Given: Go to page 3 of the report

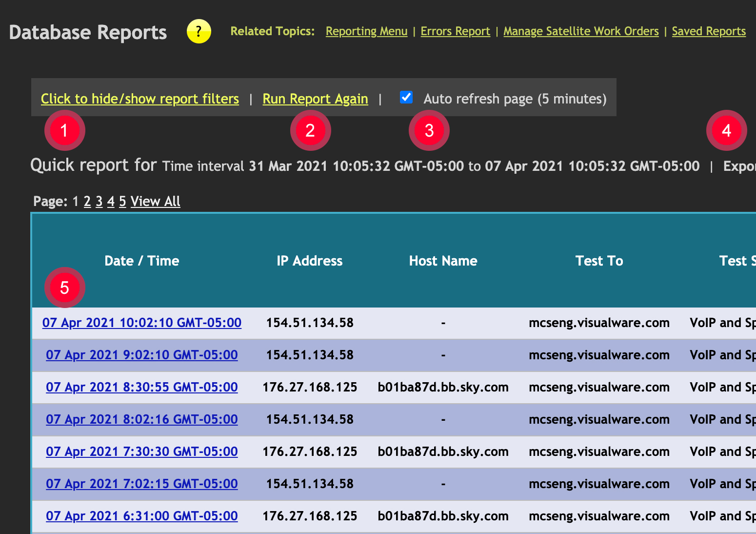Looking at the screenshot, I should [99, 201].
